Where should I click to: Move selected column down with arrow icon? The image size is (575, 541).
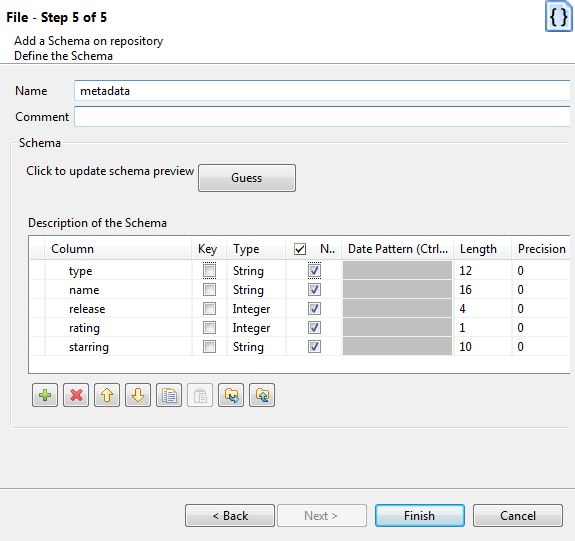click(x=138, y=395)
